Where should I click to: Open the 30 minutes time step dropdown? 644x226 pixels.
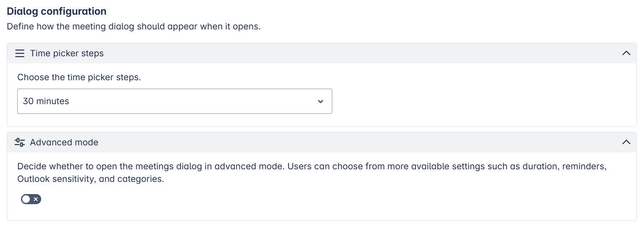click(x=174, y=101)
